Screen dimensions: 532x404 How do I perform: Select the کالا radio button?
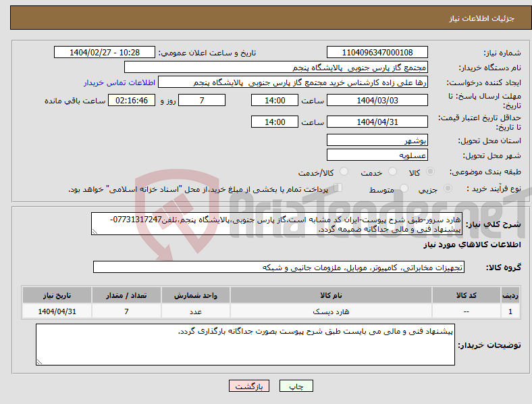(x=430, y=172)
